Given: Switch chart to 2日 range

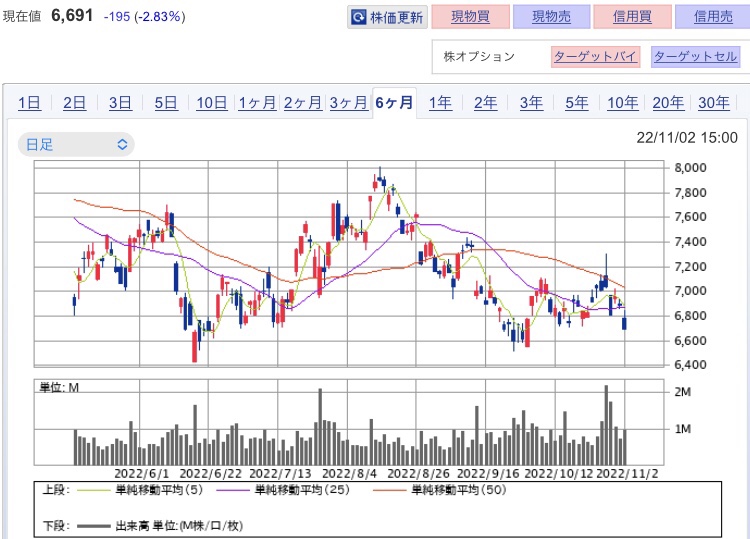Looking at the screenshot, I should [x=75, y=103].
